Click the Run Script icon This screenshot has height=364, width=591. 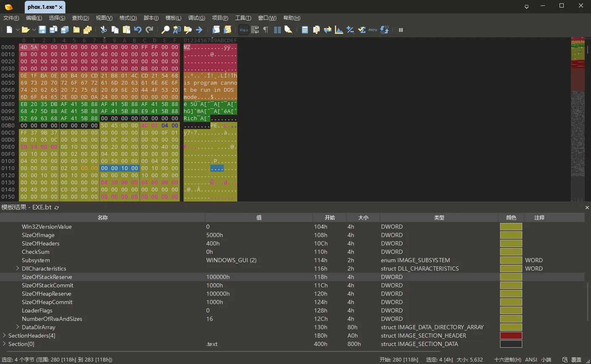[x=216, y=30]
